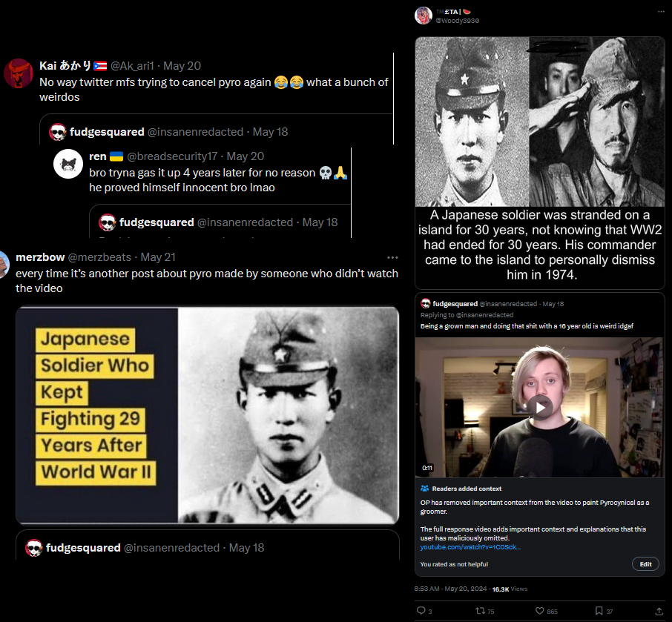Open the stranded Japanese soldier meme image
This screenshot has width=672, height=622.
click(x=539, y=163)
